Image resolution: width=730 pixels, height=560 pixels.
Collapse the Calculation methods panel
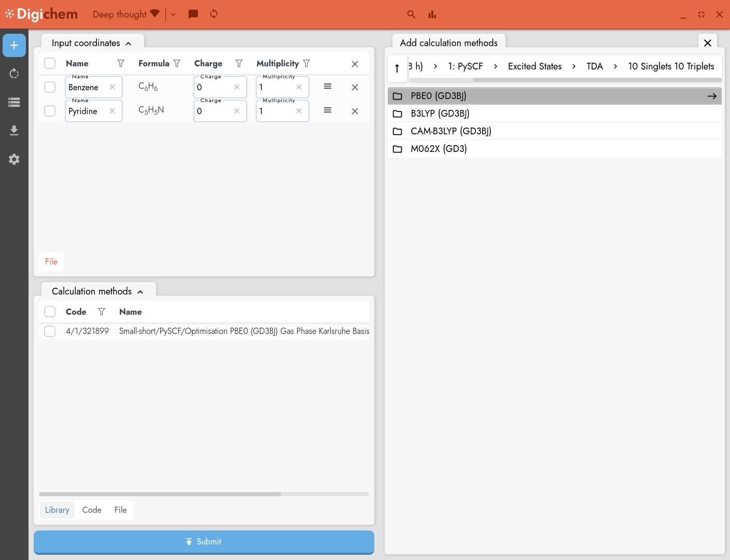tap(140, 291)
